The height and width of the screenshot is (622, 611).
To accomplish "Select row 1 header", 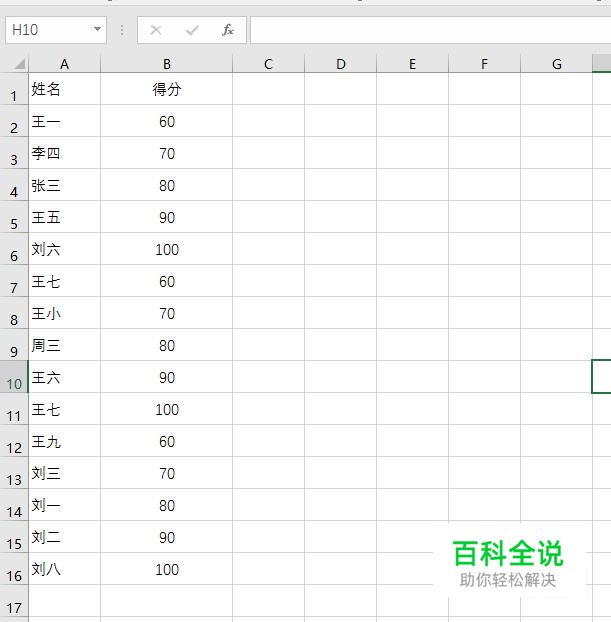I will pyautogui.click(x=14, y=89).
